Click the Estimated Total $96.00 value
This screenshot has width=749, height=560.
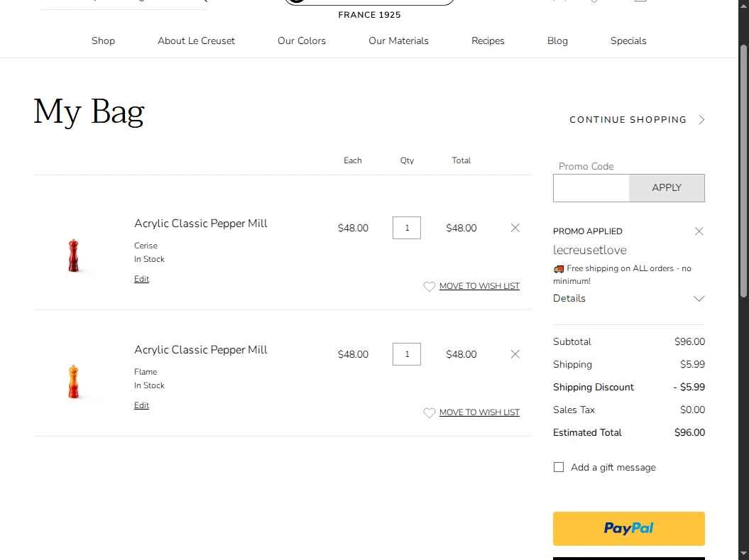point(689,432)
